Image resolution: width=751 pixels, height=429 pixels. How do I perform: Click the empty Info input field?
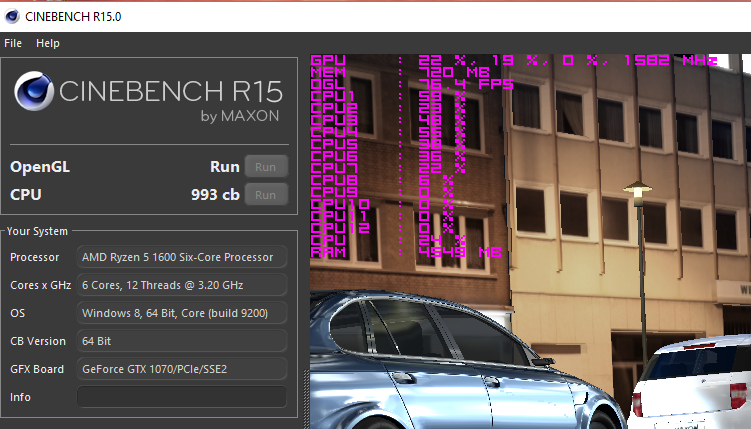(182, 397)
